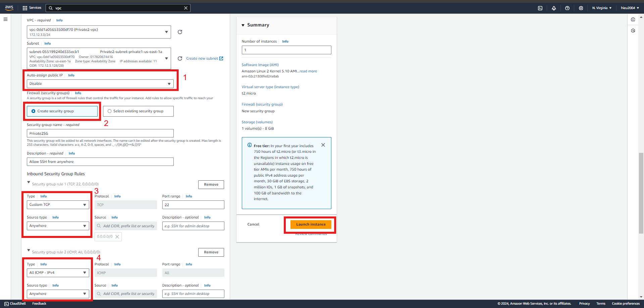This screenshot has width=644, height=308.
Task: Collapse Security group rule 2 section
Action: click(x=29, y=250)
